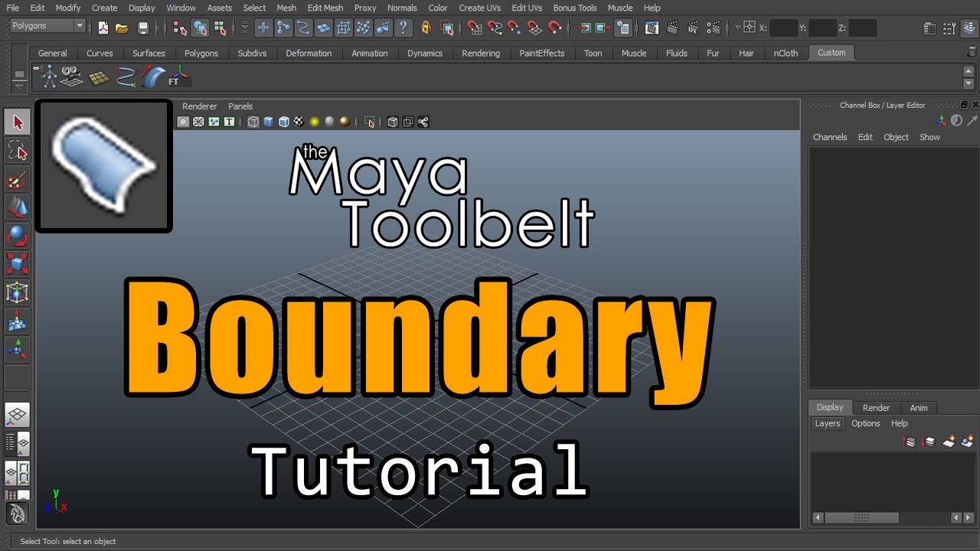Toggle the joints selection mask
Image resolution: width=980 pixels, height=551 pixels.
[283, 28]
